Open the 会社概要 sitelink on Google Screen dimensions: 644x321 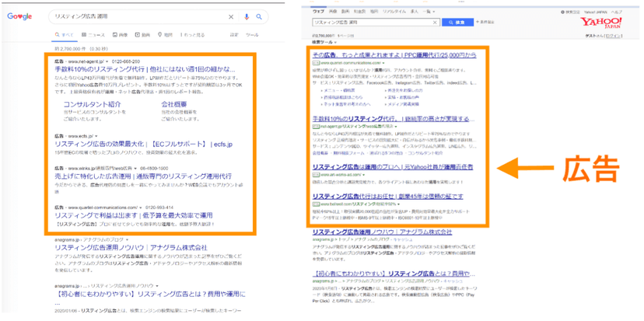pyautogui.click(x=173, y=104)
